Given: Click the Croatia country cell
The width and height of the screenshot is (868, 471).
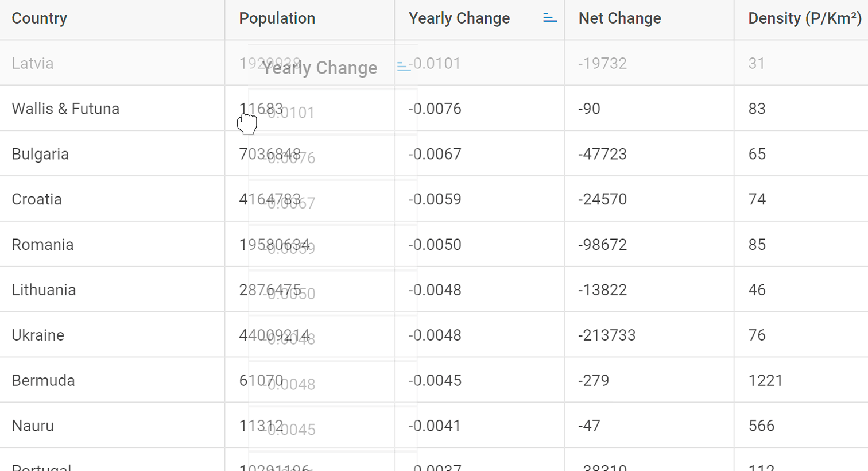Looking at the screenshot, I should (112, 199).
